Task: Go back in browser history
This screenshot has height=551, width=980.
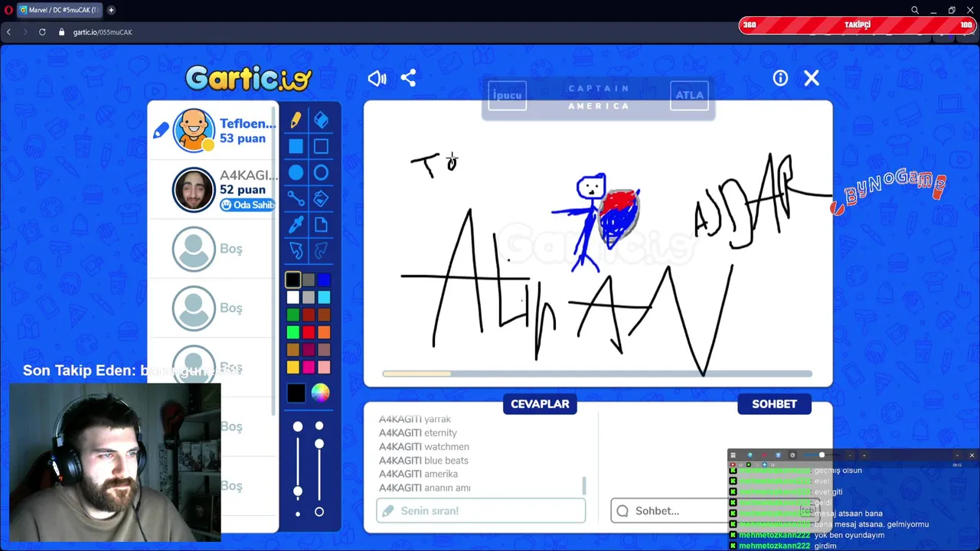Action: click(x=8, y=32)
